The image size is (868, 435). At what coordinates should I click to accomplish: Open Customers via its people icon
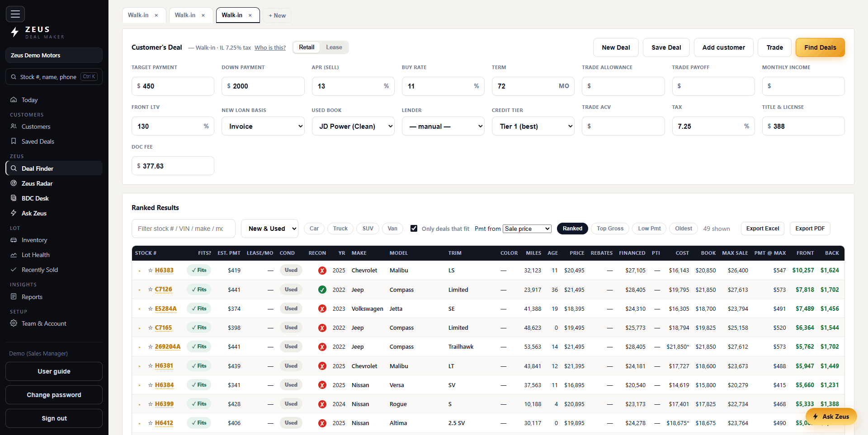click(x=14, y=126)
